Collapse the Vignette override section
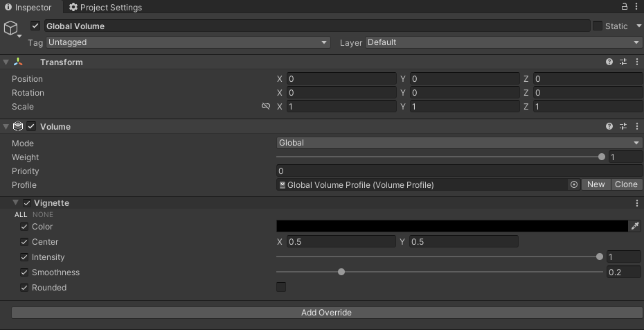The width and height of the screenshot is (644, 330). click(16, 203)
